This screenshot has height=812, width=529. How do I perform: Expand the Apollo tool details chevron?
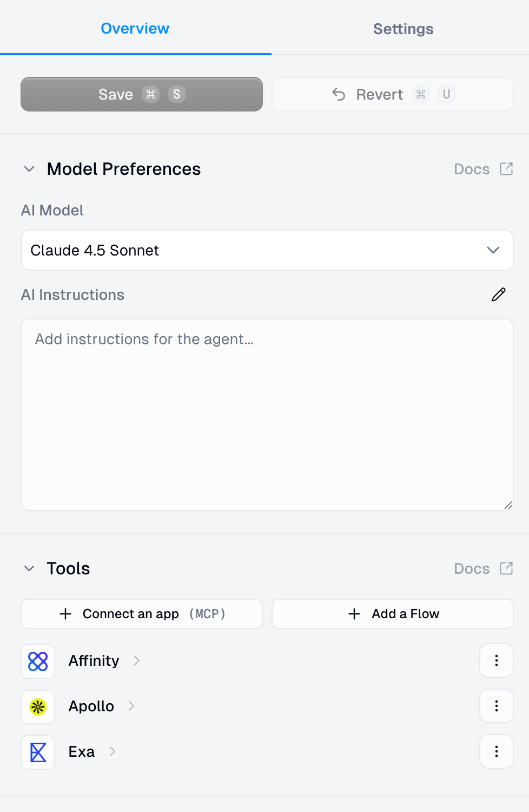click(x=131, y=706)
